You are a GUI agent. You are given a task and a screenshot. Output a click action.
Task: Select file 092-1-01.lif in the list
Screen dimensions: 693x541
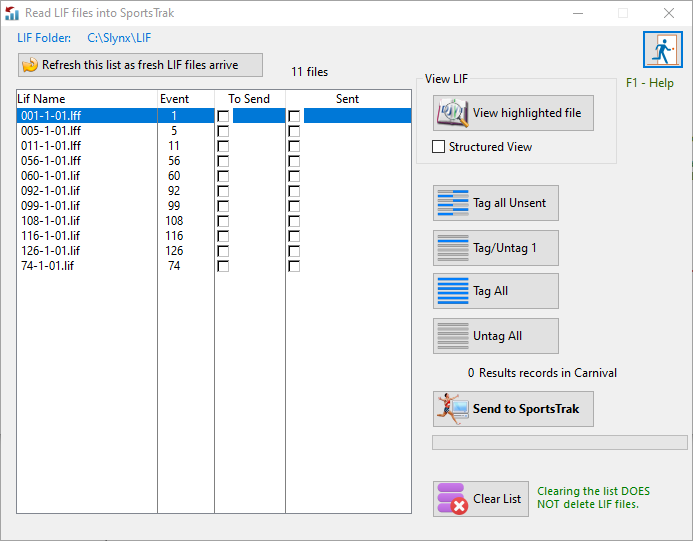point(50,191)
